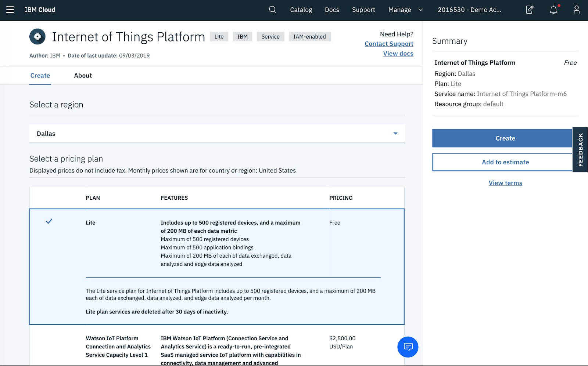Open the Dallas region dropdown

217,134
